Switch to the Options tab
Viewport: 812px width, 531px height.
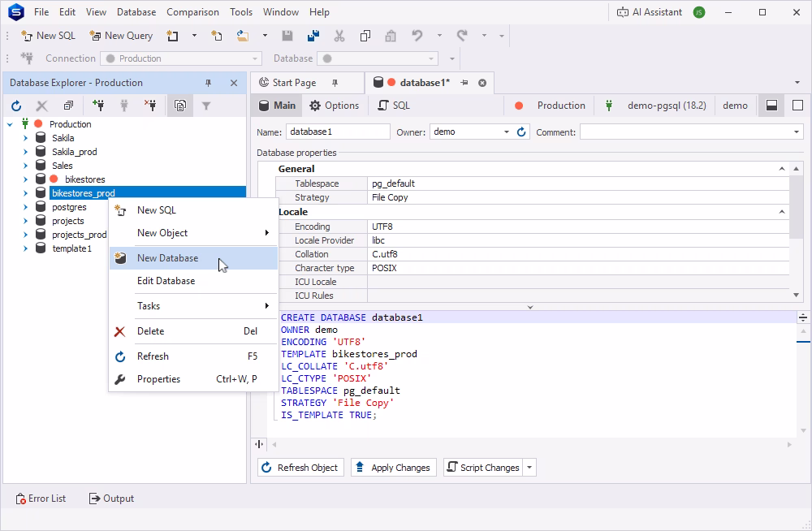point(334,106)
